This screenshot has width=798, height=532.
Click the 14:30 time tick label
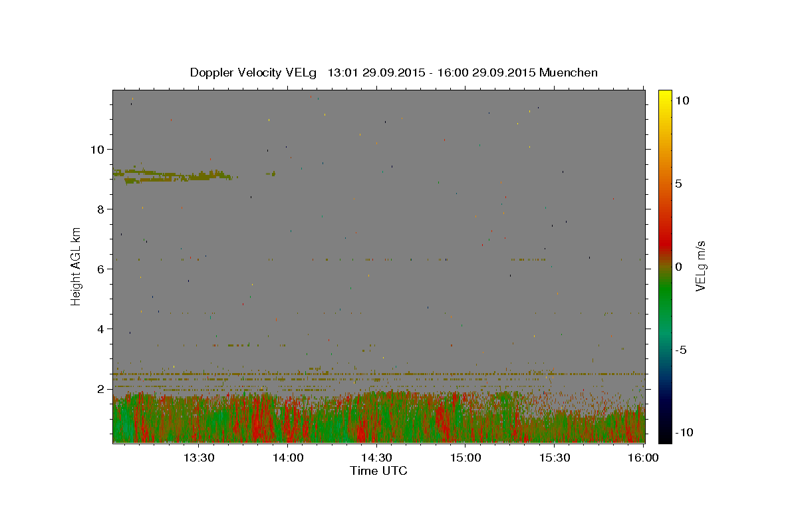(x=376, y=458)
